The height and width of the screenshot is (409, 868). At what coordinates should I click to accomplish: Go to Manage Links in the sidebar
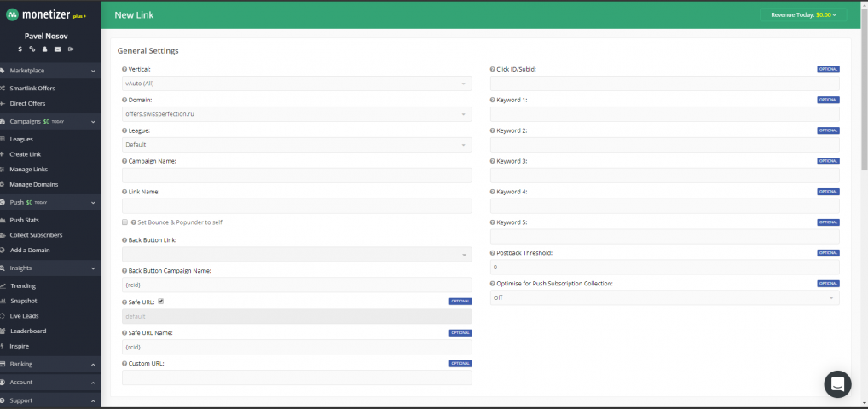[28, 169]
